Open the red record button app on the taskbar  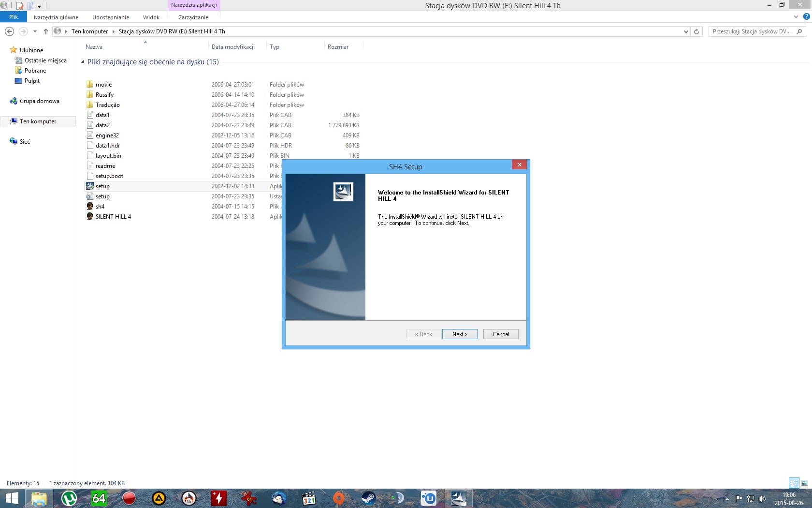[x=129, y=498]
